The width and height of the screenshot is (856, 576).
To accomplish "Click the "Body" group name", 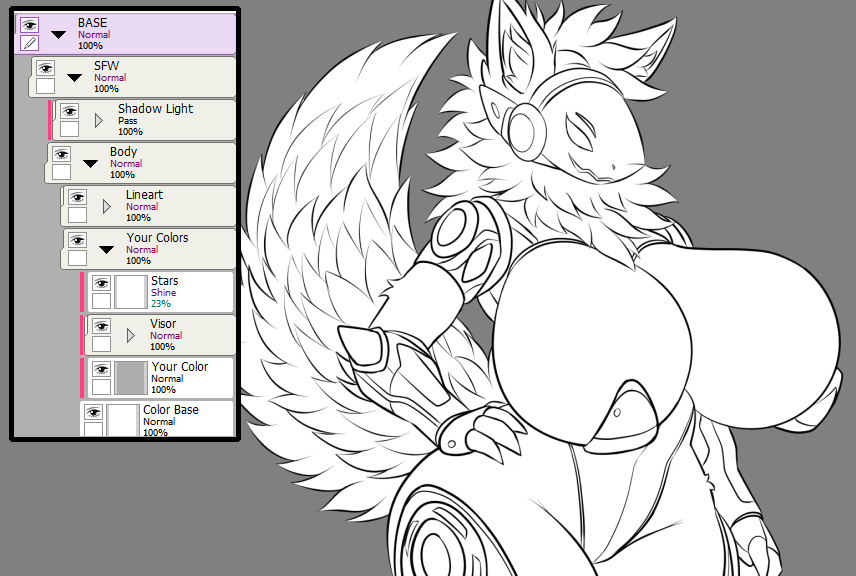I will pyautogui.click(x=123, y=152).
